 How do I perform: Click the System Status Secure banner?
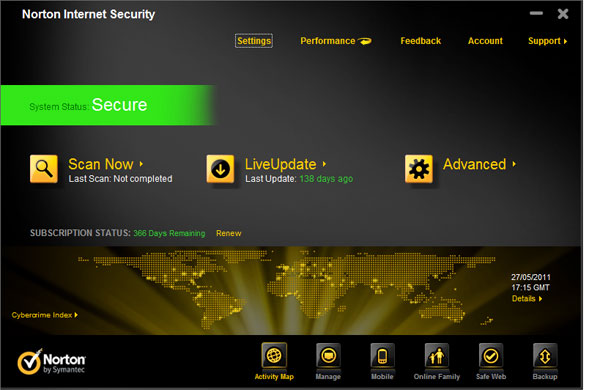pos(107,105)
